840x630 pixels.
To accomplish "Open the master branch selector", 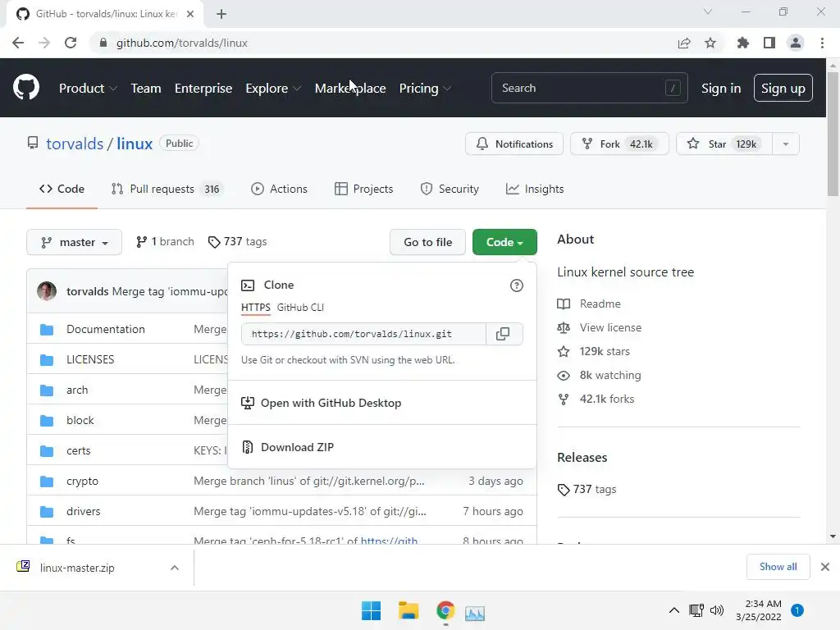I will 74,242.
